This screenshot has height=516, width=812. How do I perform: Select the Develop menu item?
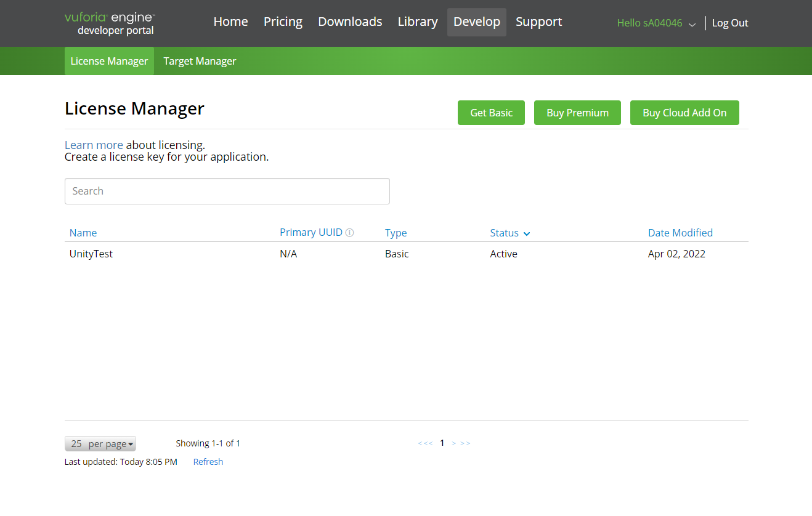(477, 22)
